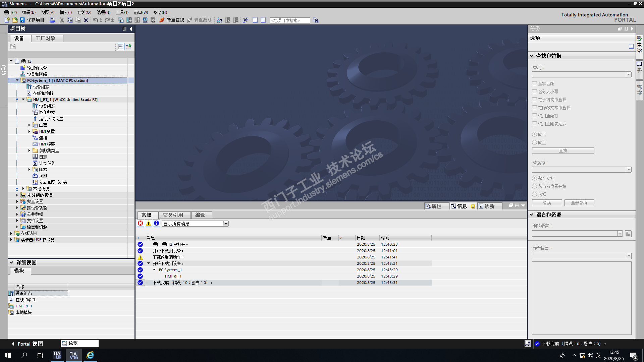Expand the HMI 变量 tree node
This screenshot has height=362, width=644.
[x=29, y=131]
